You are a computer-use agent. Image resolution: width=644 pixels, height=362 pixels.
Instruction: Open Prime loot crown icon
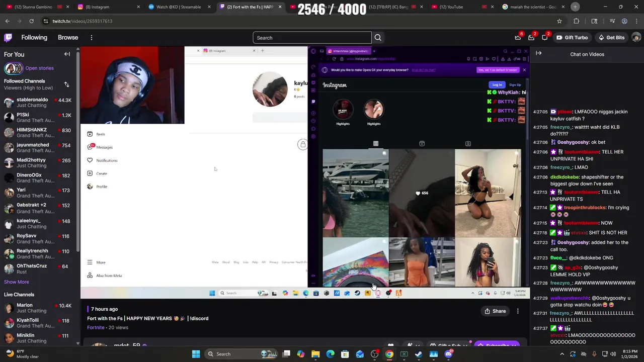click(x=518, y=38)
